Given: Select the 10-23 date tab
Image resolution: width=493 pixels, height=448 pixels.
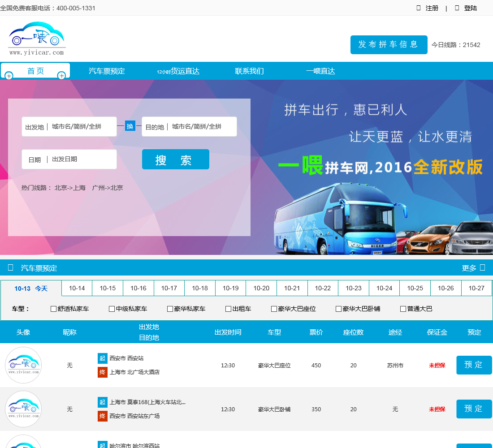Looking at the screenshot, I should (354, 288).
